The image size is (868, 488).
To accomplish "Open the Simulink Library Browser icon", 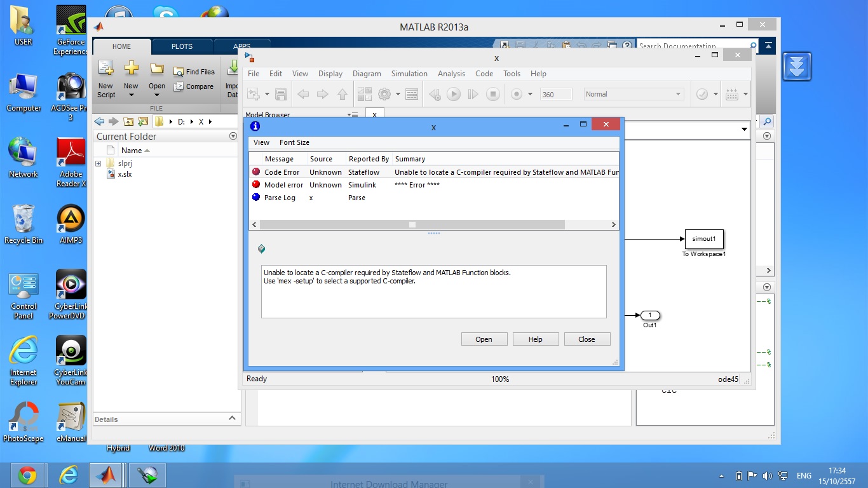I will 364,94.
